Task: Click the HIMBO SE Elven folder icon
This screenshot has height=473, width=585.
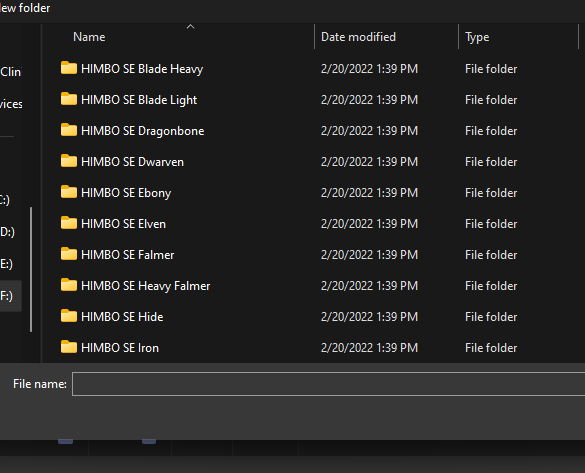Action: 69,223
